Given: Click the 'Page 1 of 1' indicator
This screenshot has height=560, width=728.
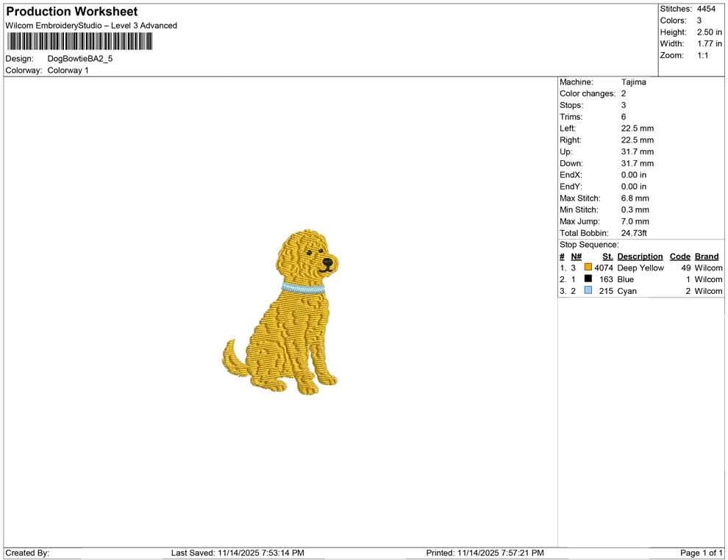Looking at the screenshot, I should [x=701, y=553].
